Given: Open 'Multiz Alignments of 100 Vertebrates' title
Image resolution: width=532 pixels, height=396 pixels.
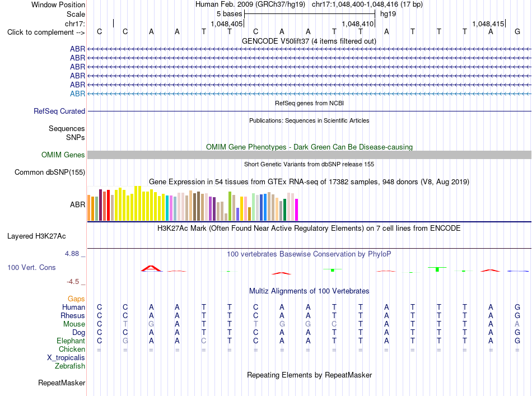Looking at the screenshot, I should pyautogui.click(x=309, y=291).
